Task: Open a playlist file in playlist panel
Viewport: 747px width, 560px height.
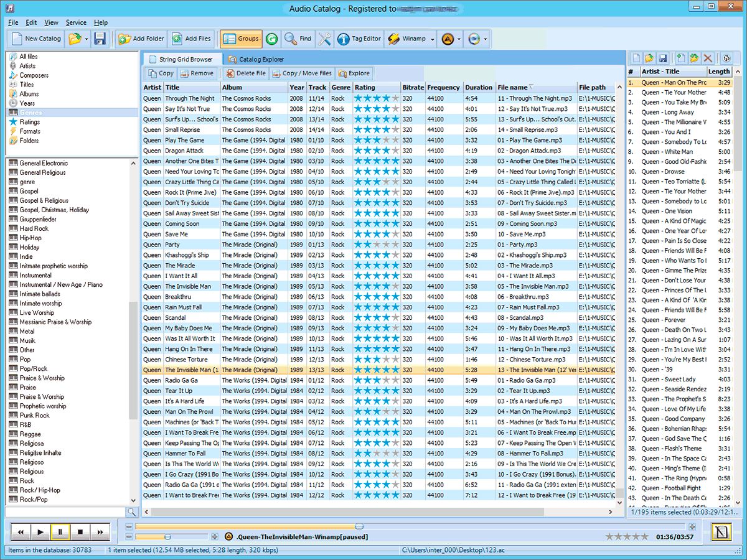Action: pos(649,58)
